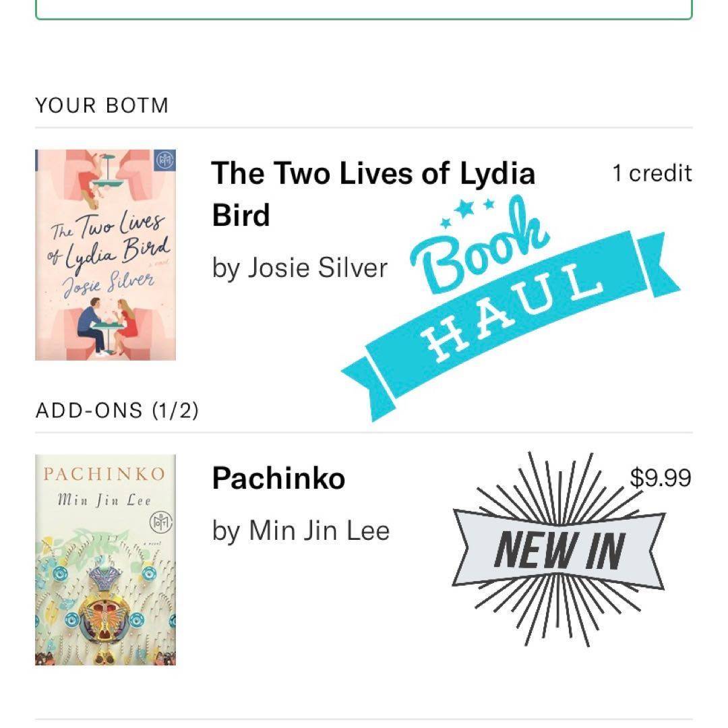Click author link 'by Josie Silver'

pyautogui.click(x=300, y=268)
